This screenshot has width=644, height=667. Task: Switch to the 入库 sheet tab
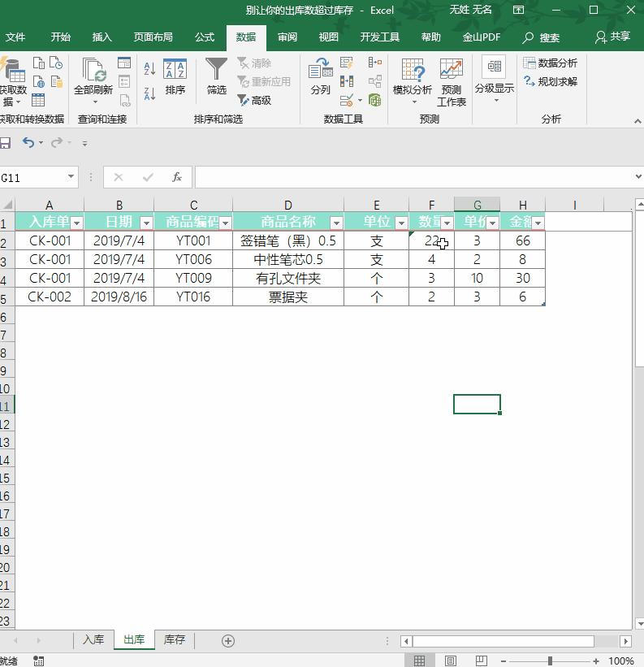pyautogui.click(x=93, y=639)
